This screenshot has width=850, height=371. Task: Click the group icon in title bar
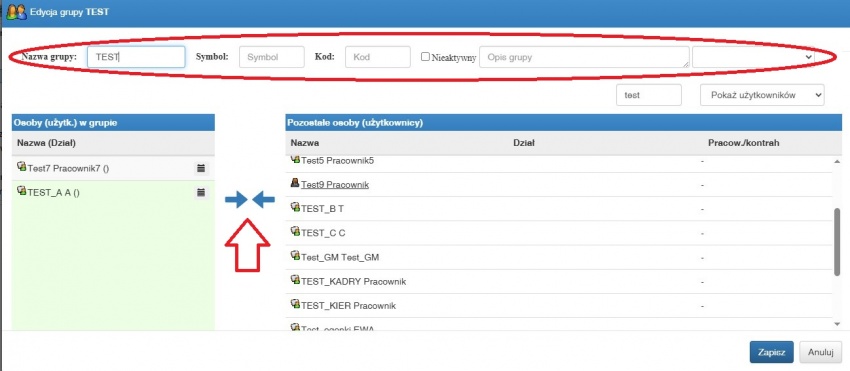[x=16, y=12]
